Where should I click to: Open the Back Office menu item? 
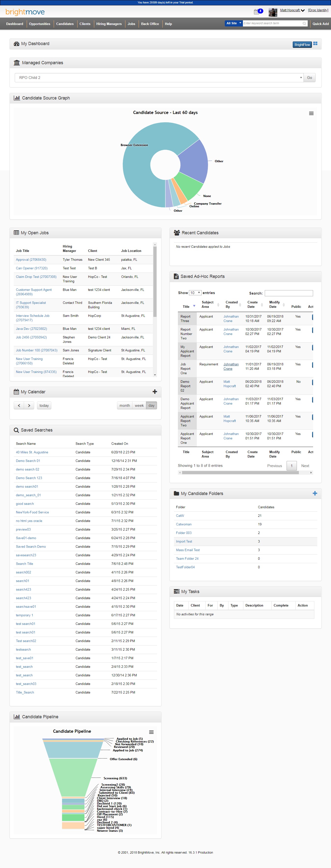150,24
